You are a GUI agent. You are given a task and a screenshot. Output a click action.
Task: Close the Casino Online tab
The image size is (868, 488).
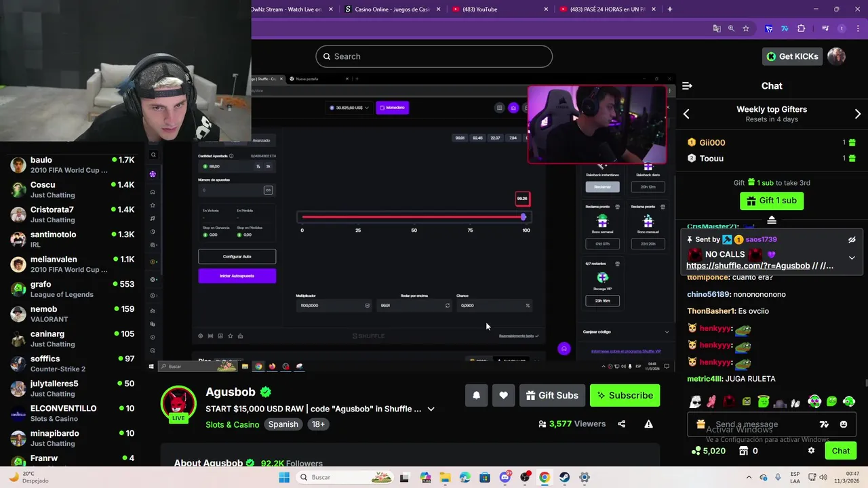(438, 9)
